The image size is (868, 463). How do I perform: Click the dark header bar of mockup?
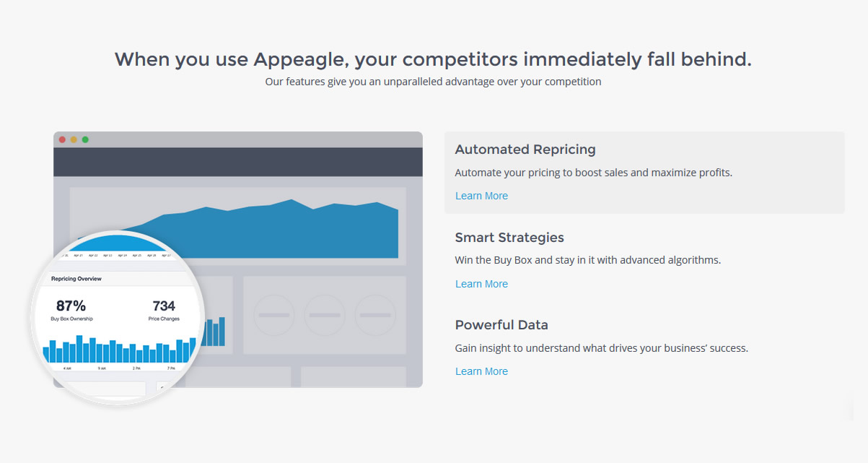pos(238,162)
